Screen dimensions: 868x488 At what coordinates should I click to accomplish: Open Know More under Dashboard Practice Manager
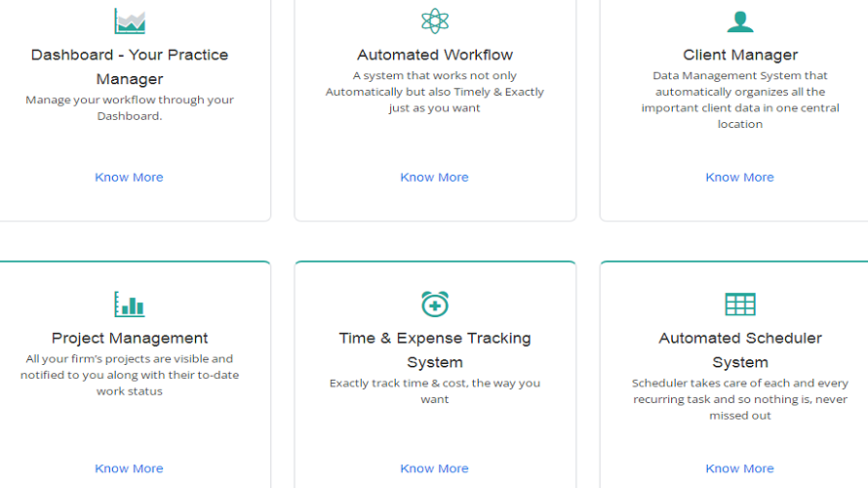pyautogui.click(x=129, y=177)
